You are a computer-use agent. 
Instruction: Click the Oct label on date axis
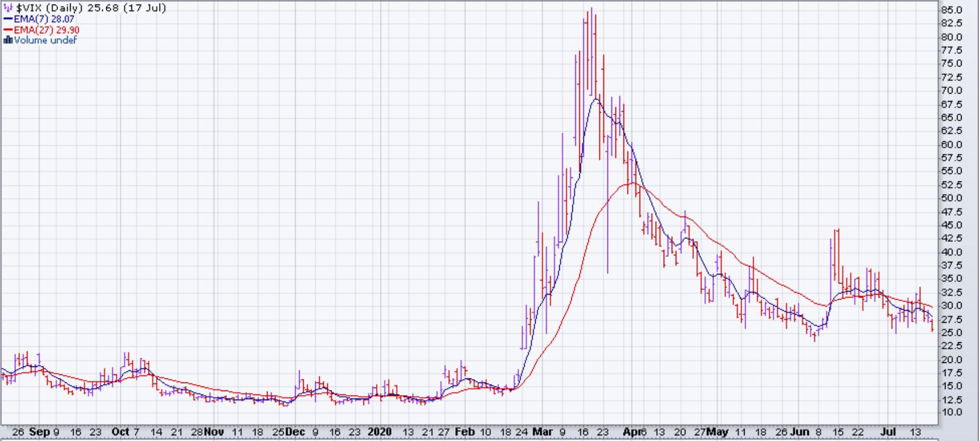pyautogui.click(x=120, y=432)
